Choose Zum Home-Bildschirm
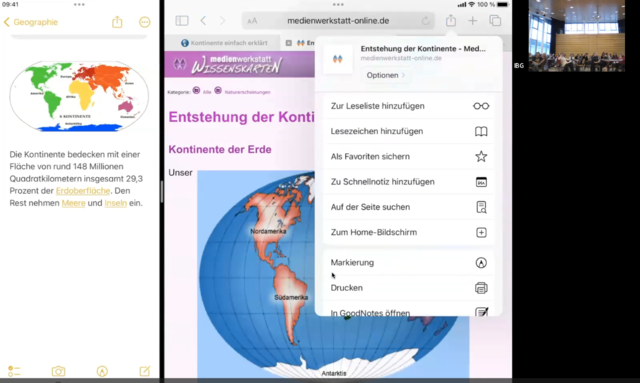The width and height of the screenshot is (640, 383). pos(408,232)
